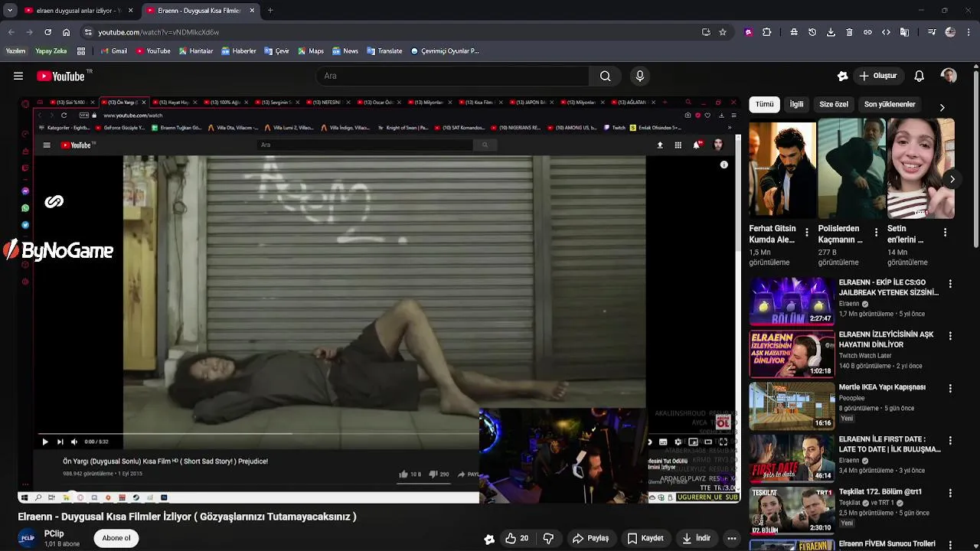Screen dimensions: 980x551
Task: Click the install app icon in the address bar
Action: coord(706,32)
